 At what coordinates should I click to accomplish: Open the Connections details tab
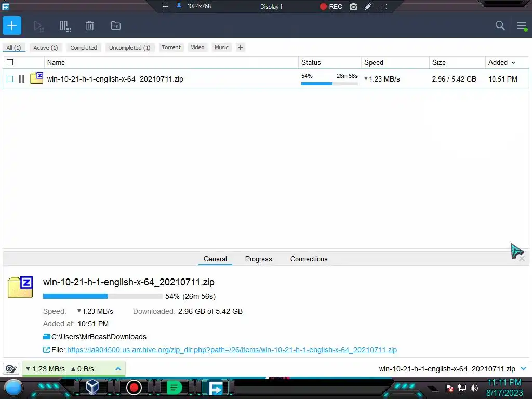coord(309,259)
